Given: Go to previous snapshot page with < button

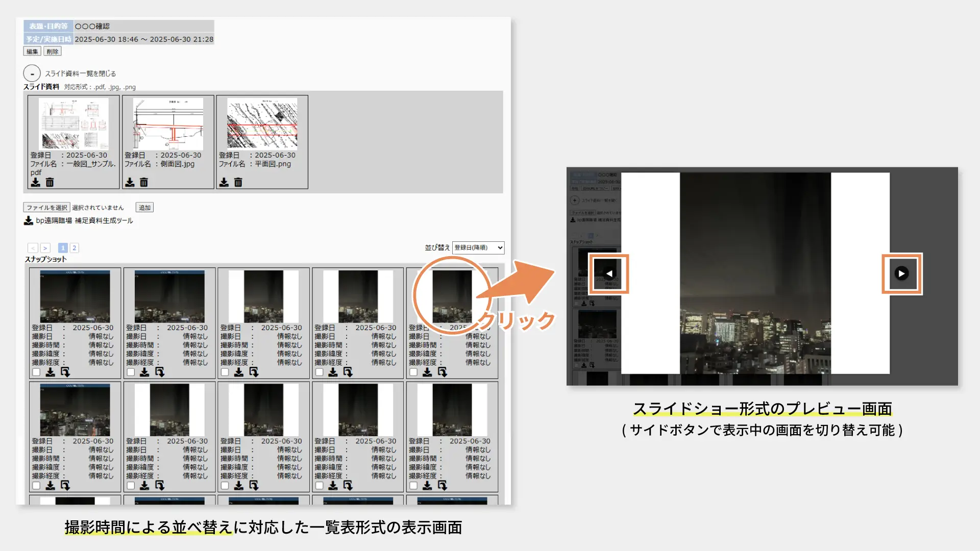Looking at the screenshot, I should (33, 248).
